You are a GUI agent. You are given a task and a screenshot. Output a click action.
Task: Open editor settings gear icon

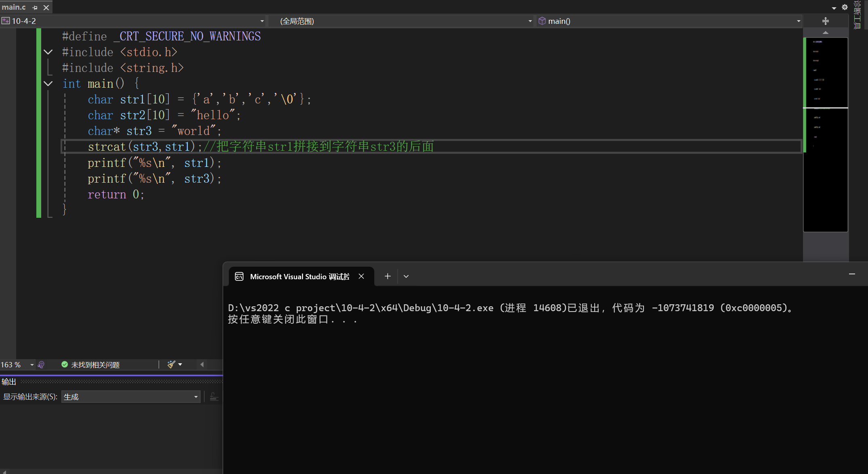pos(845,7)
